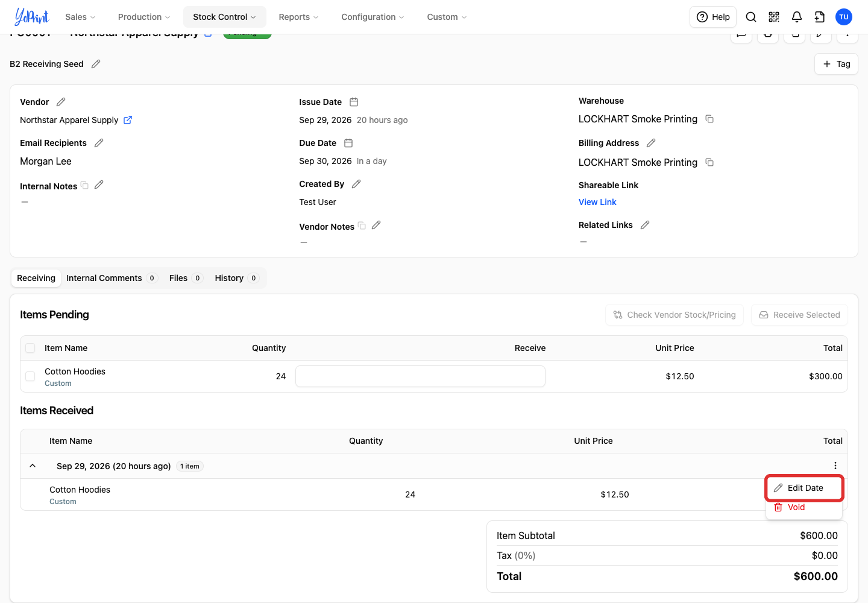The height and width of the screenshot is (603, 868).
Task: Open the Stock Control dropdown
Action: (x=224, y=17)
